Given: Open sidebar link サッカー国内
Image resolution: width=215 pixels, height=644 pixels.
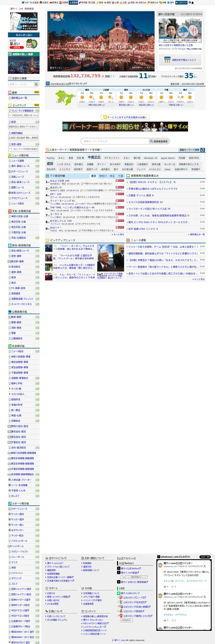Looking at the screenshot, I should [18, 514].
